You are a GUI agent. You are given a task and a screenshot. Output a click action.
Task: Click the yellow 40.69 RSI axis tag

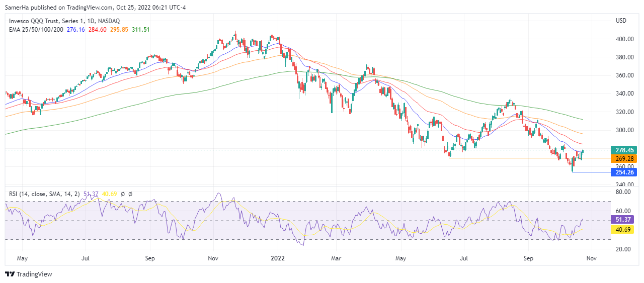[623, 229]
